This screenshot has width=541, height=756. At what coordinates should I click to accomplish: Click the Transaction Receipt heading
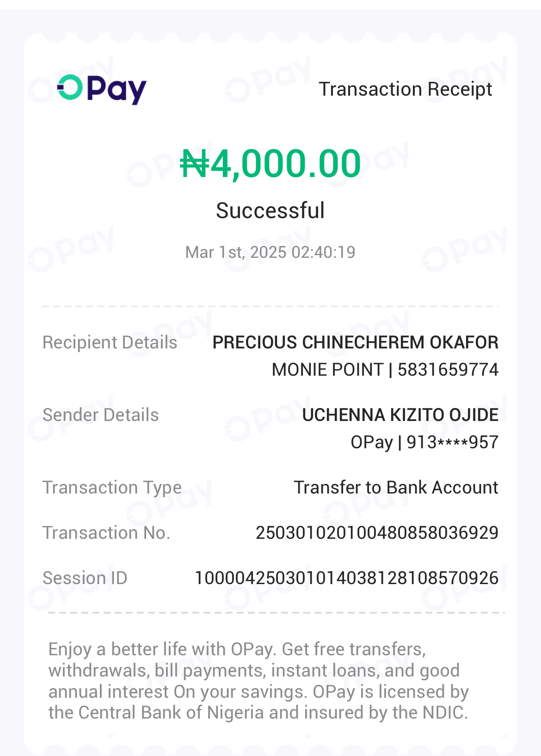click(405, 89)
